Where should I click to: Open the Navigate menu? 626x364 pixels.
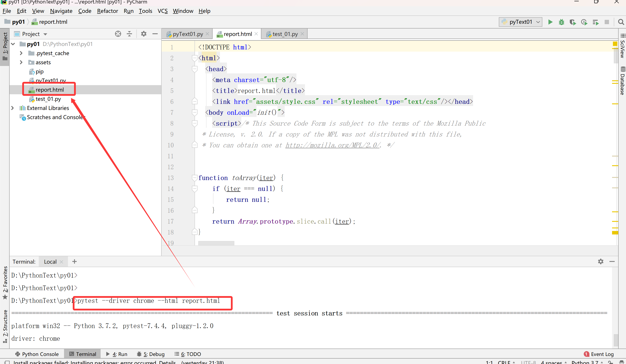61,11
